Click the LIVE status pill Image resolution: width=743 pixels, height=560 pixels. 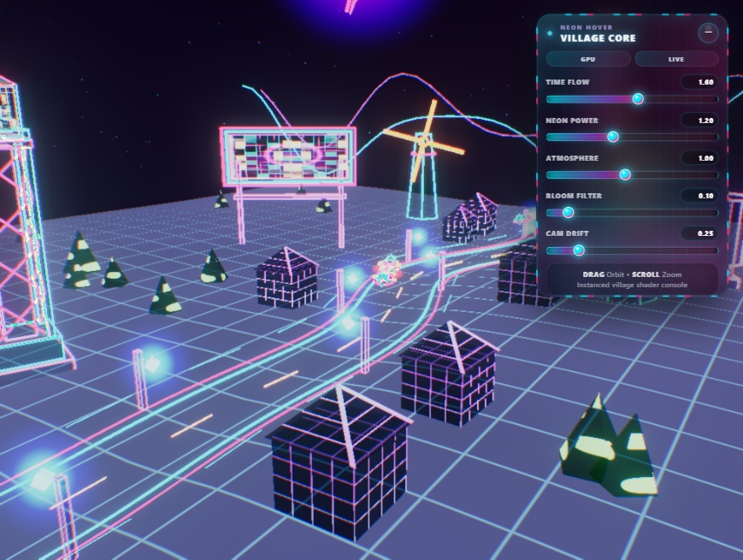[676, 59]
